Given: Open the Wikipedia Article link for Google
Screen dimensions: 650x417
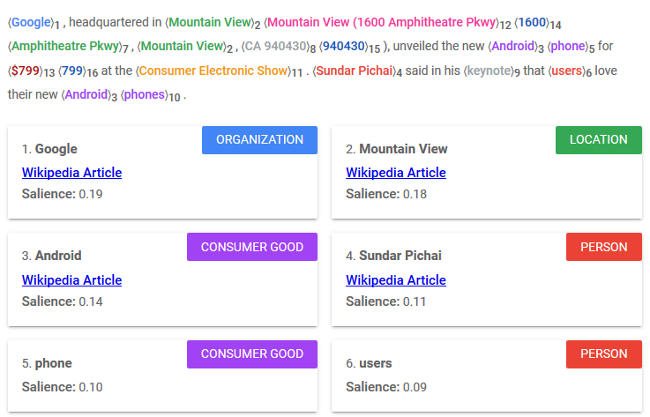Looking at the screenshot, I should pyautogui.click(x=72, y=173).
